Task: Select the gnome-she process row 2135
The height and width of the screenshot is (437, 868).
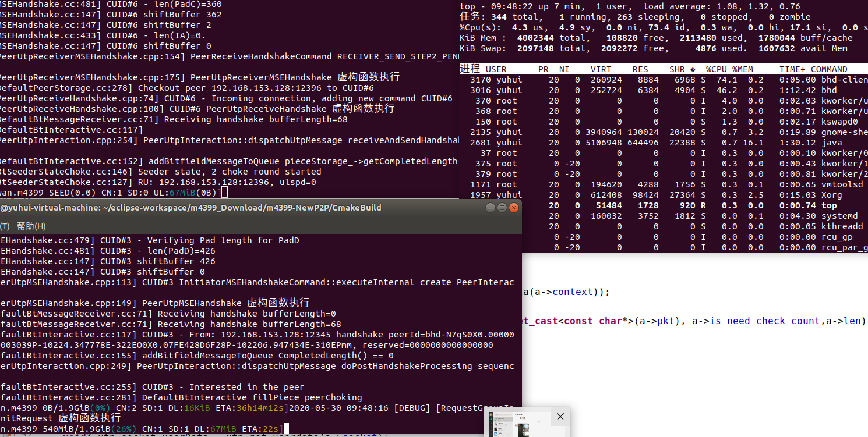Action: (x=664, y=132)
